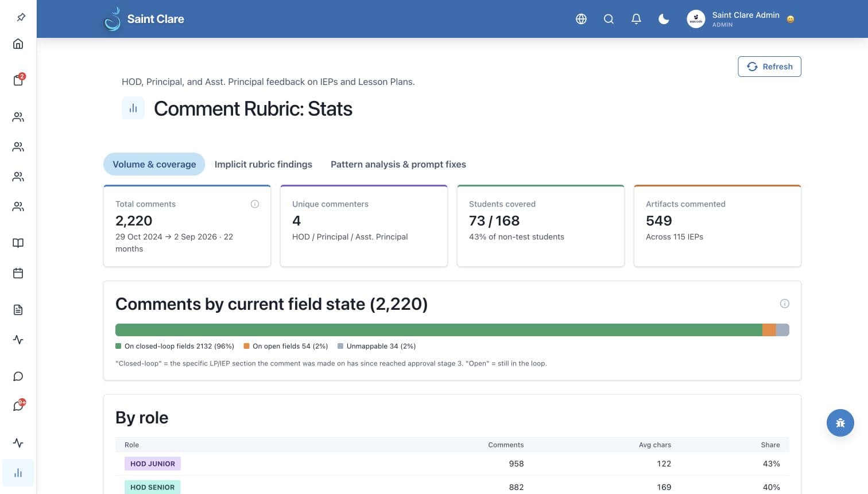
Task: Open the document page sidebar icon
Action: 18,310
